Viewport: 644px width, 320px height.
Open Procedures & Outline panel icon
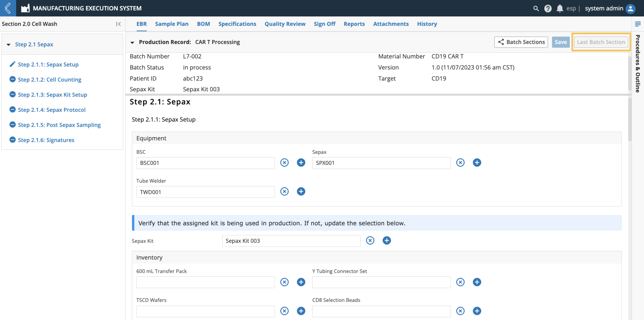coord(638,24)
